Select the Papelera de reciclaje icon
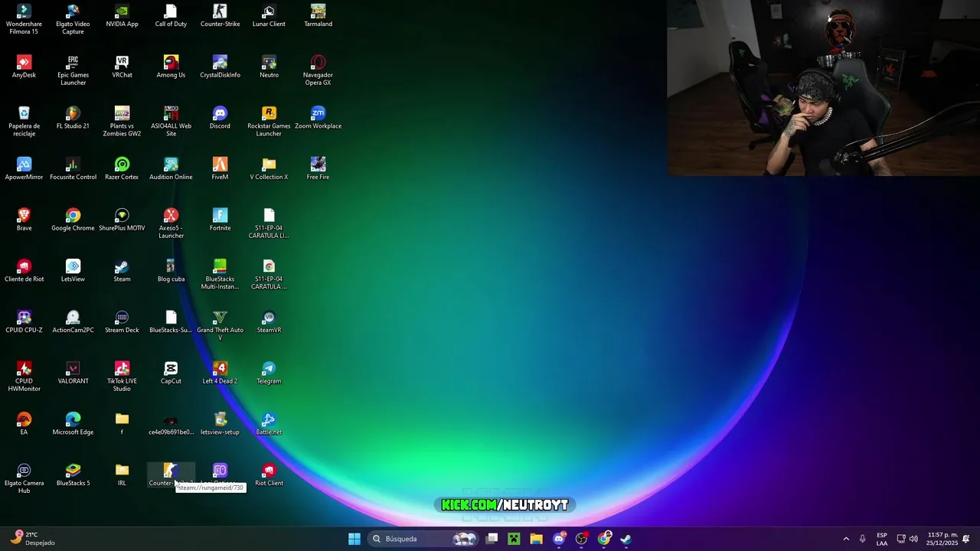Image resolution: width=980 pixels, height=551 pixels. (24, 122)
